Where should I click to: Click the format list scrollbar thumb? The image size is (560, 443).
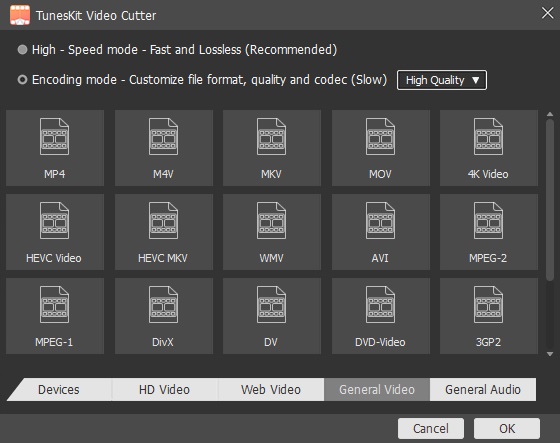(550, 199)
